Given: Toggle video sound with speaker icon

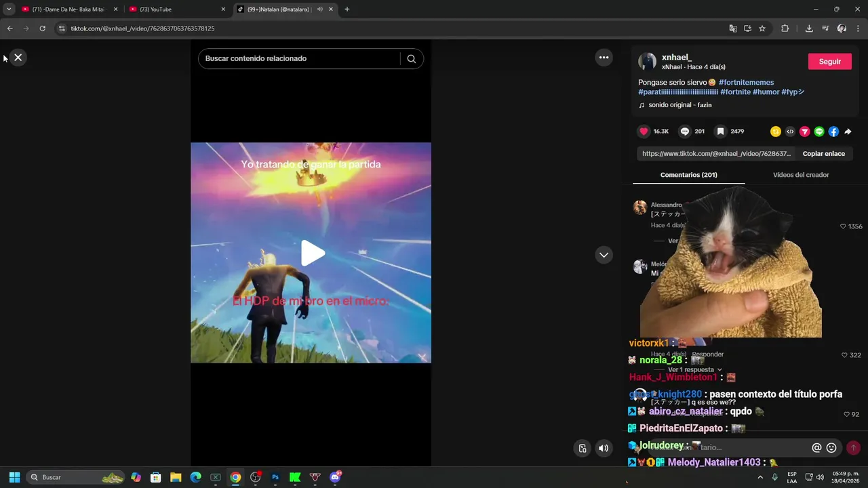Looking at the screenshot, I should (x=603, y=448).
